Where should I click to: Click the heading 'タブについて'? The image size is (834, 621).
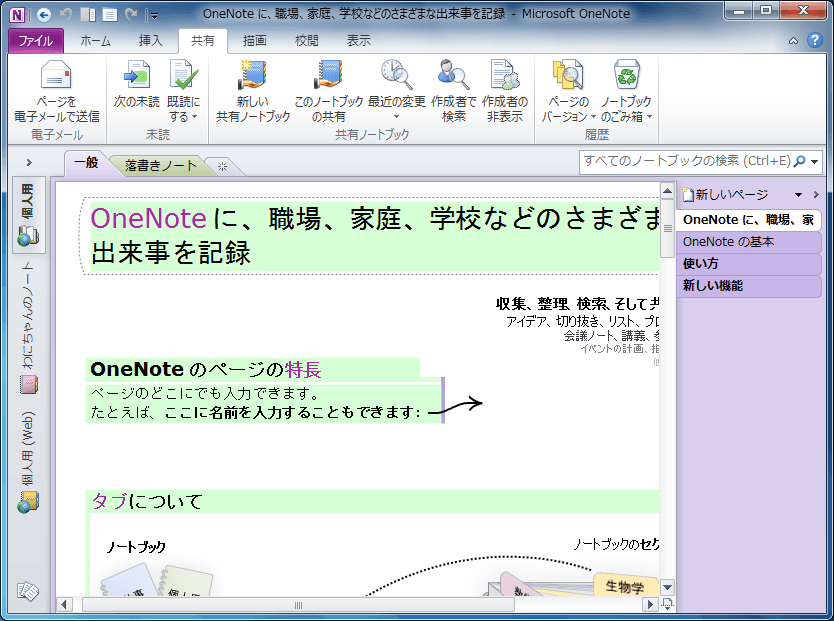pyautogui.click(x=147, y=501)
